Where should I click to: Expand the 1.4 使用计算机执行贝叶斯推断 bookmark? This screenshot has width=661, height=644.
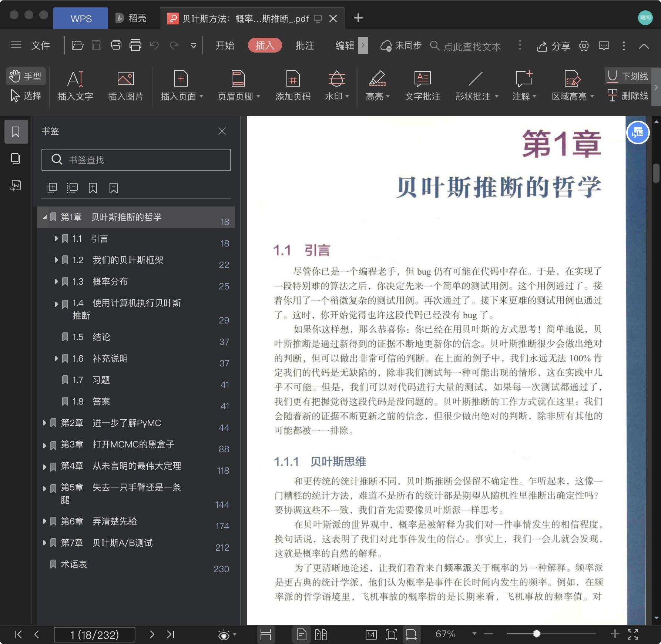pos(56,304)
